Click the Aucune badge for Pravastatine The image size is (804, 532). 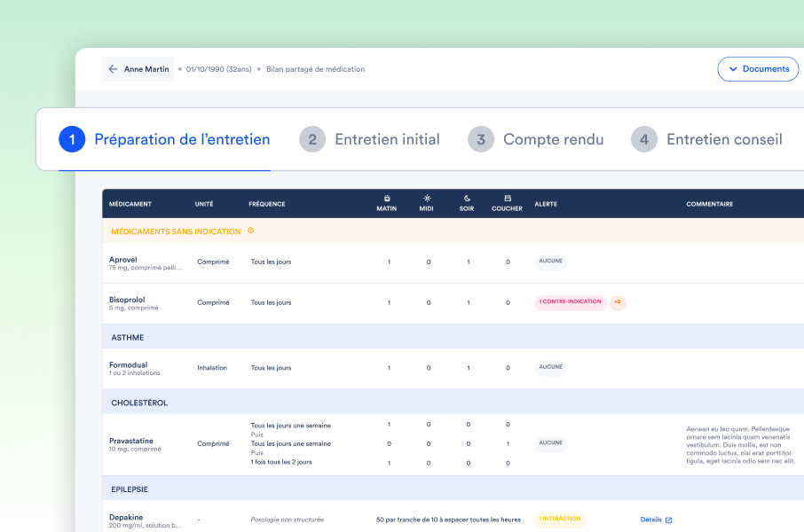tap(551, 443)
